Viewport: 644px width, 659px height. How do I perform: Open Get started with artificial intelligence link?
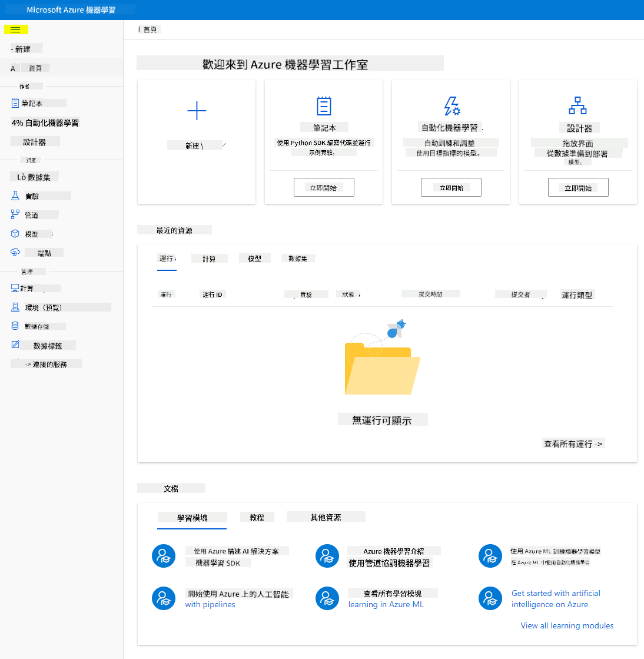click(x=556, y=598)
